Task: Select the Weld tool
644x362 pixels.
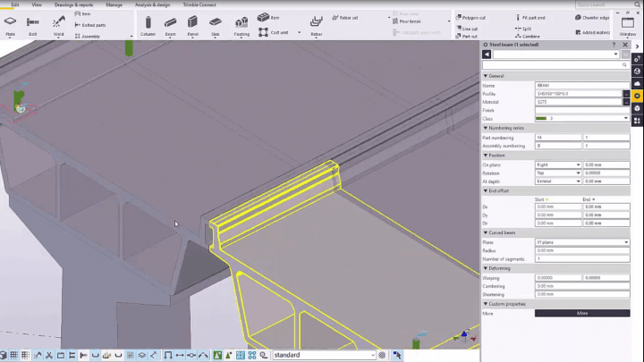Action: point(58,26)
